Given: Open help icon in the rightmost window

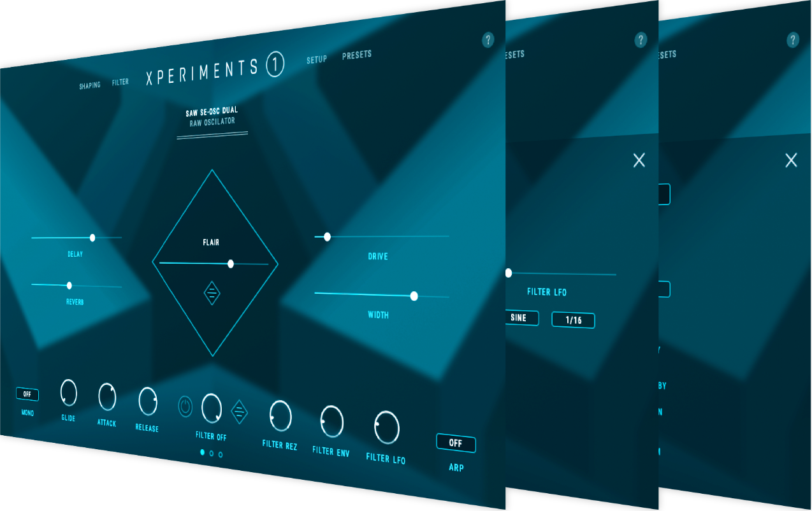Looking at the screenshot, I should click(793, 40).
